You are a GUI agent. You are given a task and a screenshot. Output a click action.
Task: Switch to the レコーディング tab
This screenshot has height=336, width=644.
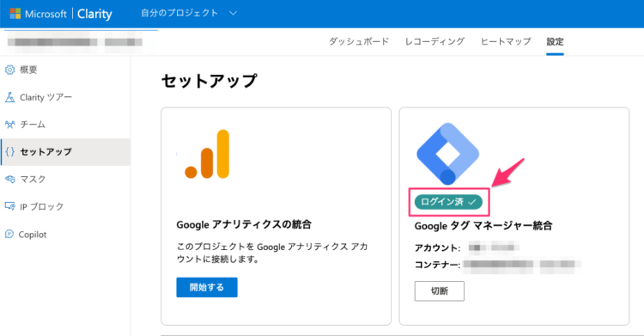pos(434,41)
